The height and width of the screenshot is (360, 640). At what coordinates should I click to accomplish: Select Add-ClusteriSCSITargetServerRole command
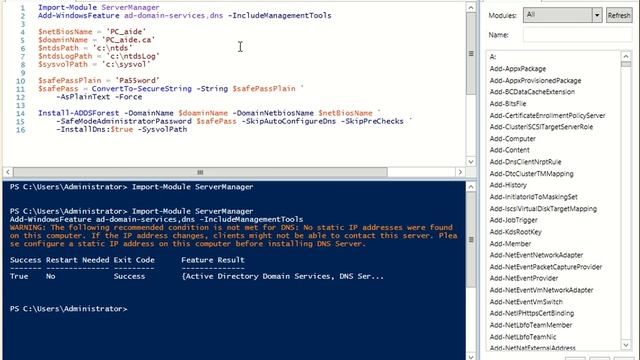(x=541, y=127)
